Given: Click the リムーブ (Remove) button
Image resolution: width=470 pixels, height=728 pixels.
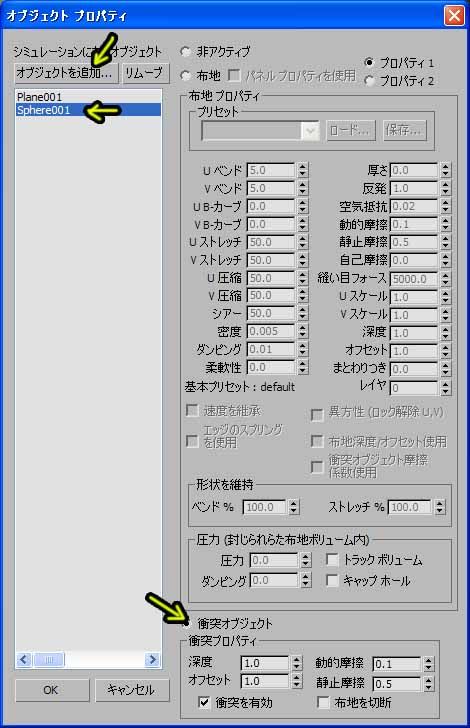Looking at the screenshot, I should click(144, 73).
